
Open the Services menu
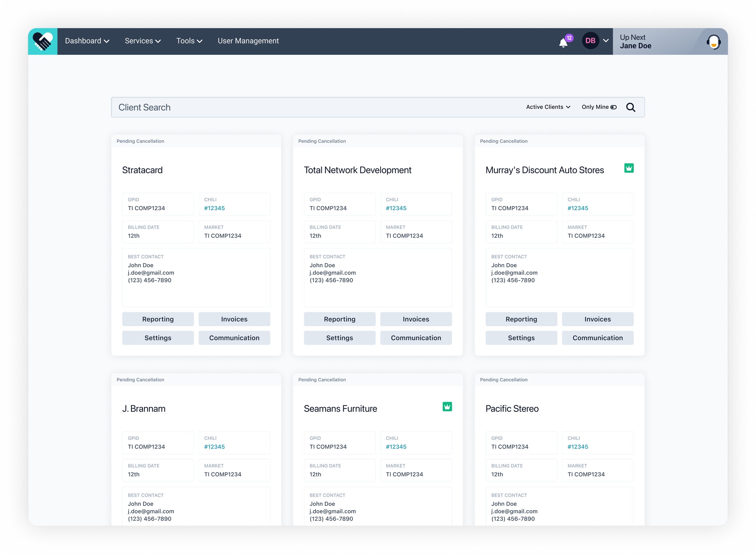[143, 41]
